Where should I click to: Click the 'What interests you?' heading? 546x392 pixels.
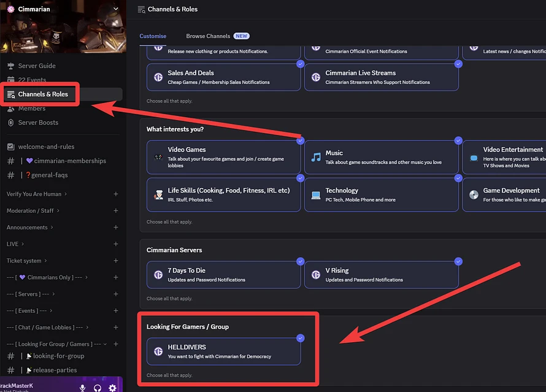(175, 129)
